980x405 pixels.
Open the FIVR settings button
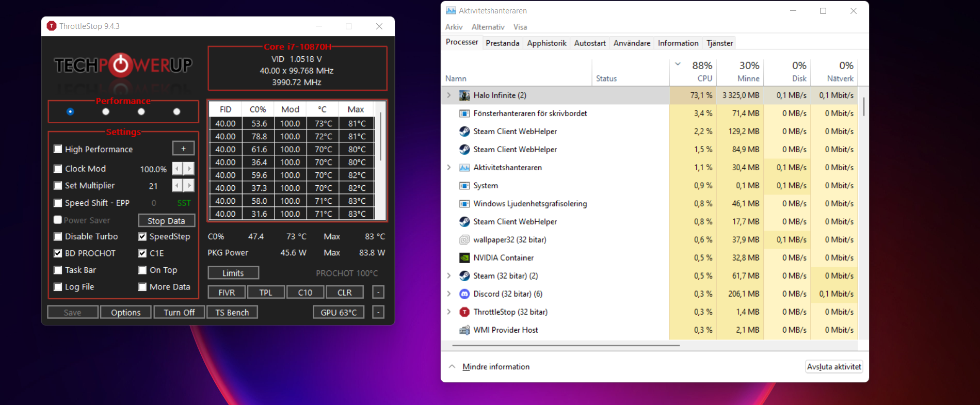(x=227, y=293)
